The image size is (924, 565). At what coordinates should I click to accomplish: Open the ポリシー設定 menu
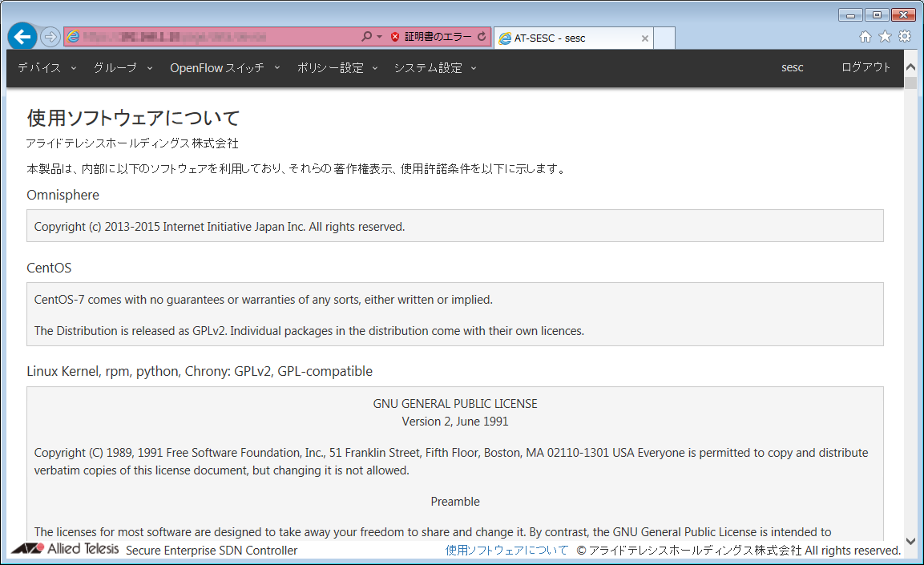coord(330,68)
